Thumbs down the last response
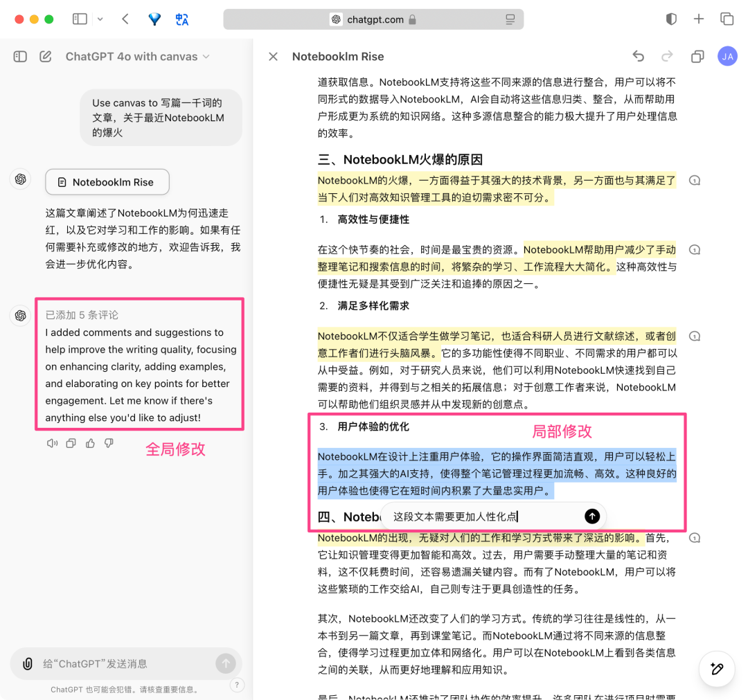The image size is (748, 700). pyautogui.click(x=109, y=443)
